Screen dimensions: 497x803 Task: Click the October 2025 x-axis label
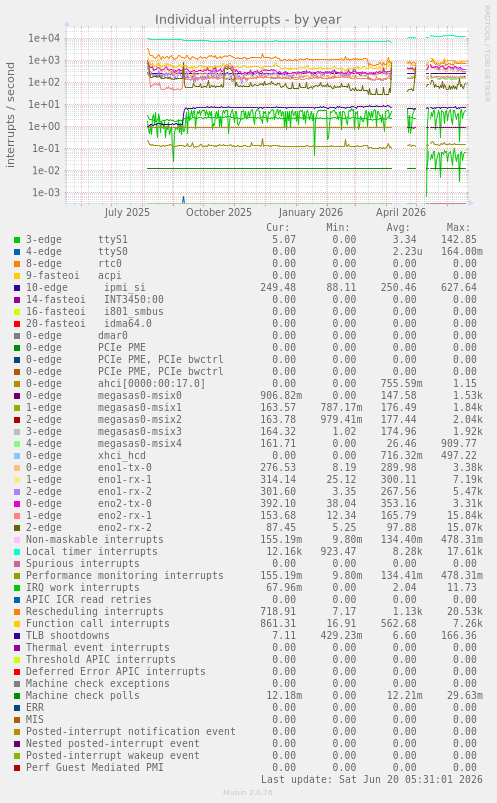pos(219,212)
